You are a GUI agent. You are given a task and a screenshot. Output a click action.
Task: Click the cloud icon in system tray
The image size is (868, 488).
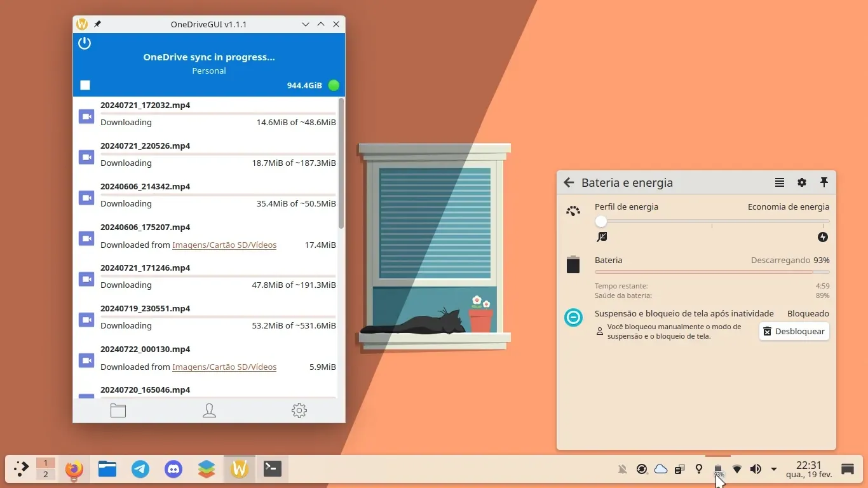(x=661, y=469)
